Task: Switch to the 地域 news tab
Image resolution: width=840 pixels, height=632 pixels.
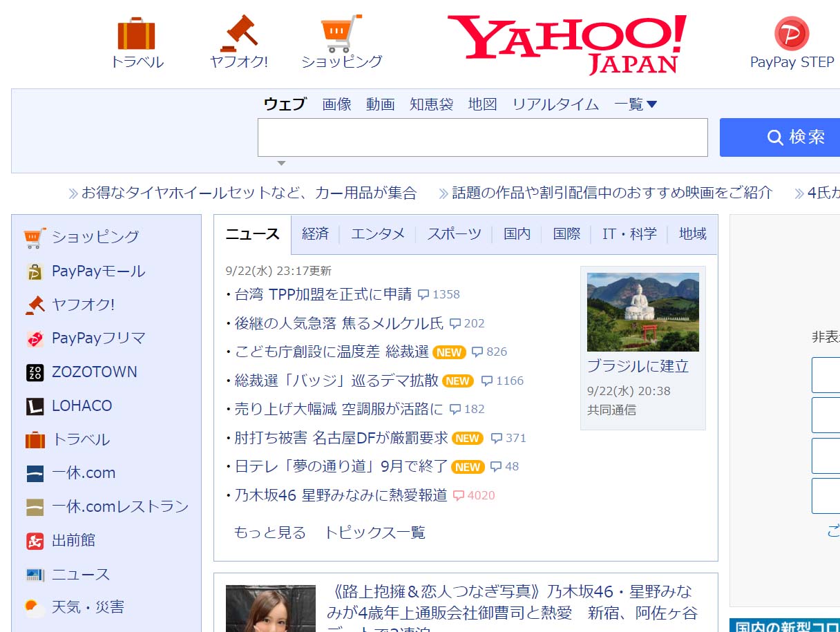Action: tap(693, 234)
